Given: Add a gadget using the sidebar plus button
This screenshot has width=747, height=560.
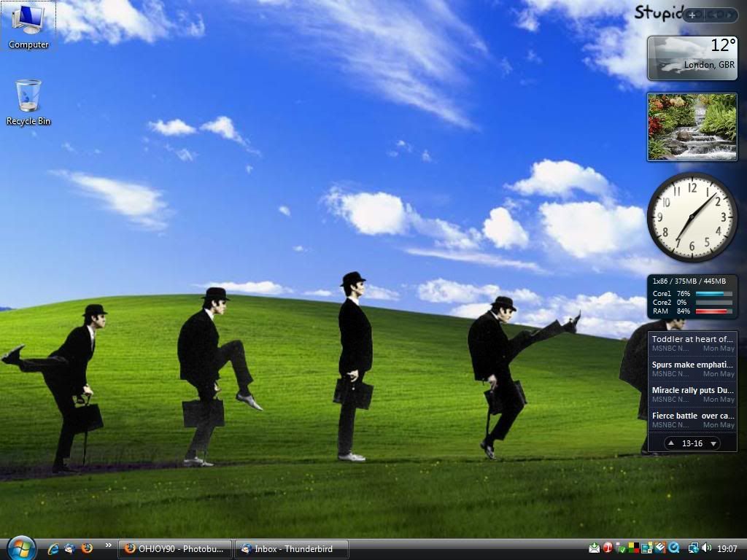Looking at the screenshot, I should (x=692, y=15).
